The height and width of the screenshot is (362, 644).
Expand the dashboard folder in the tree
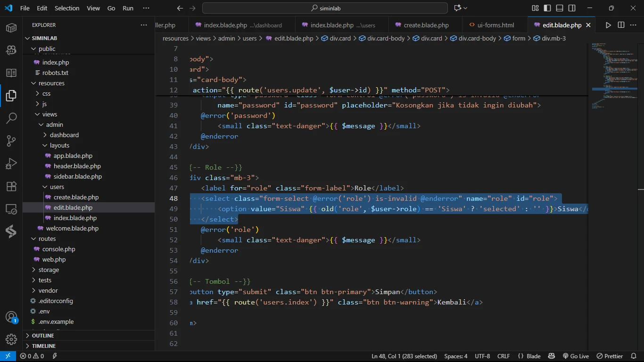pyautogui.click(x=64, y=135)
